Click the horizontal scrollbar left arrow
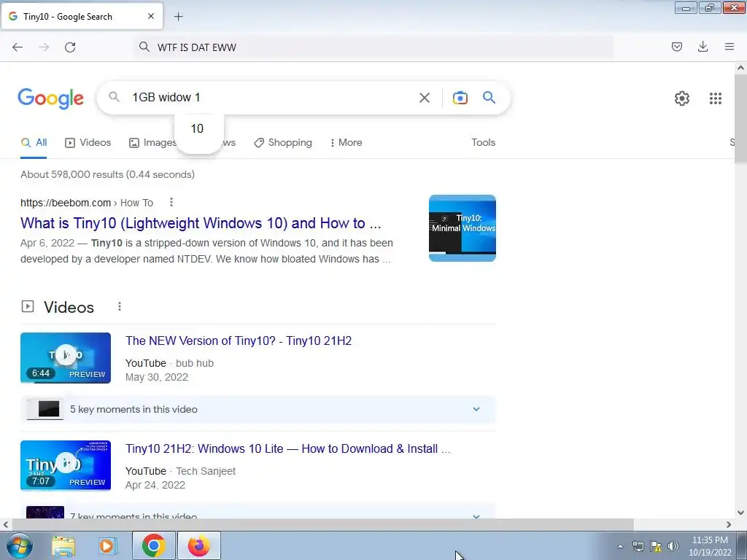The height and width of the screenshot is (560, 747). [x=6, y=524]
